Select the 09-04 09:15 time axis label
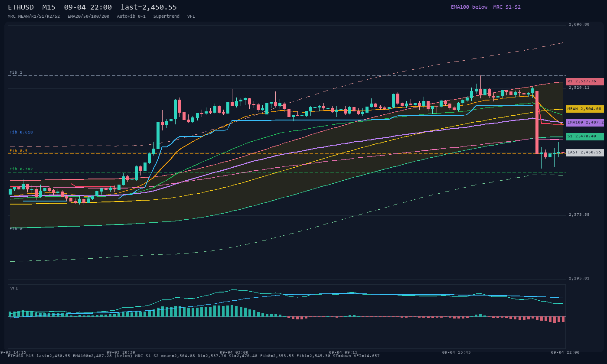 (343, 352)
